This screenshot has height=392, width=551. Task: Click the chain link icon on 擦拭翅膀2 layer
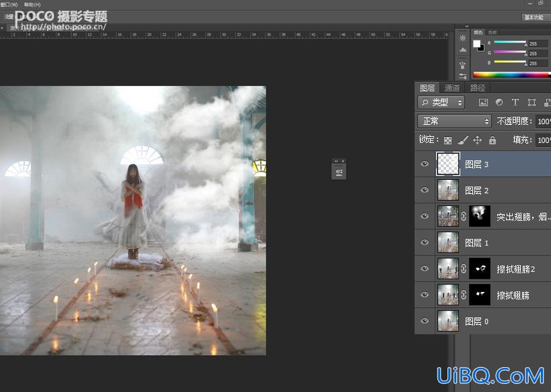pyautogui.click(x=464, y=268)
